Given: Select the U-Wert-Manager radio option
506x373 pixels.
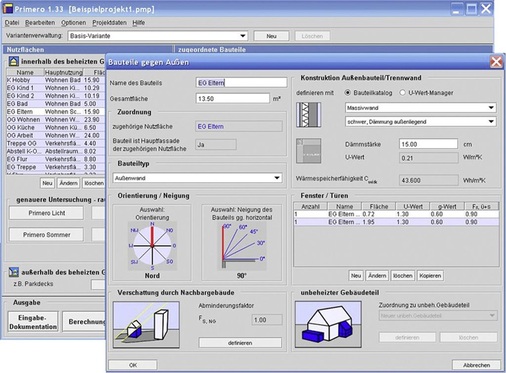Looking at the screenshot, I should pos(403,93).
